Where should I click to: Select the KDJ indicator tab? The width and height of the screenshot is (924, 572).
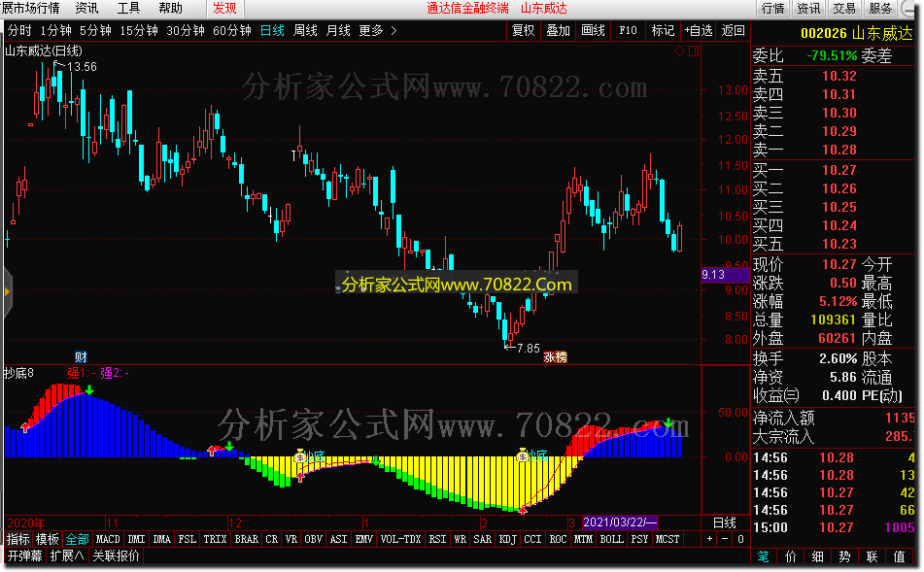(x=507, y=539)
